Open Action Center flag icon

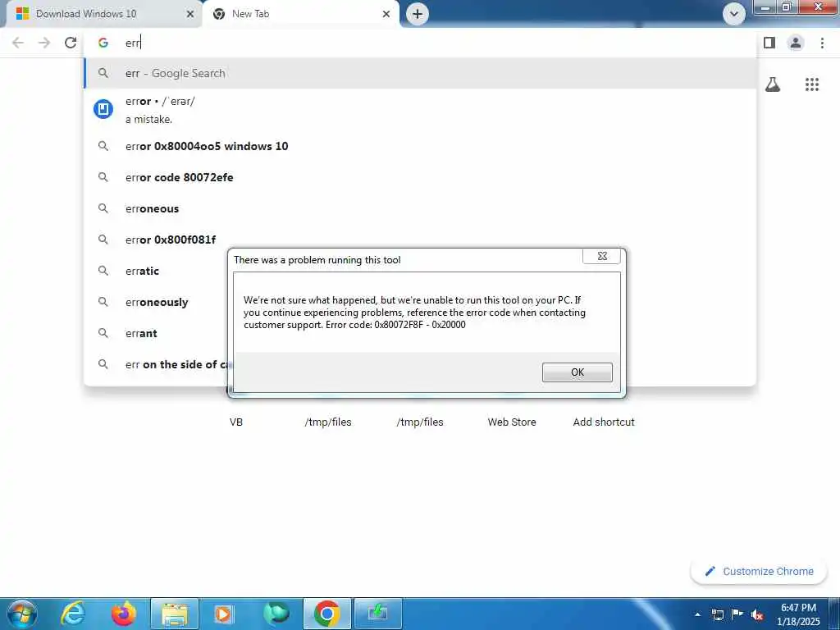point(737,614)
